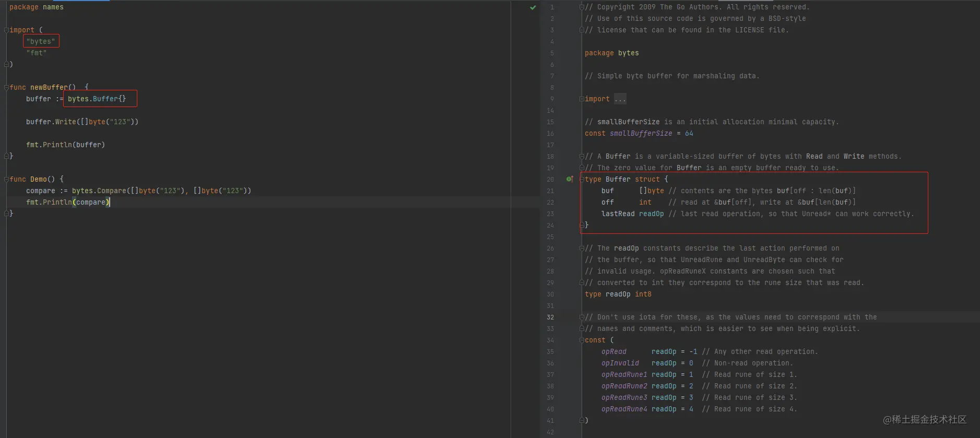Click line number 32 in gutter

[x=550, y=317]
